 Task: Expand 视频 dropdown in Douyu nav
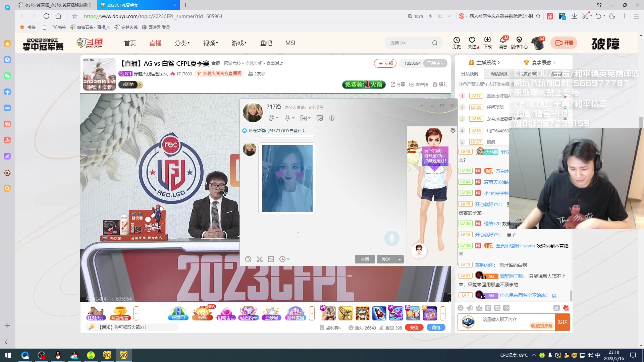point(211,43)
